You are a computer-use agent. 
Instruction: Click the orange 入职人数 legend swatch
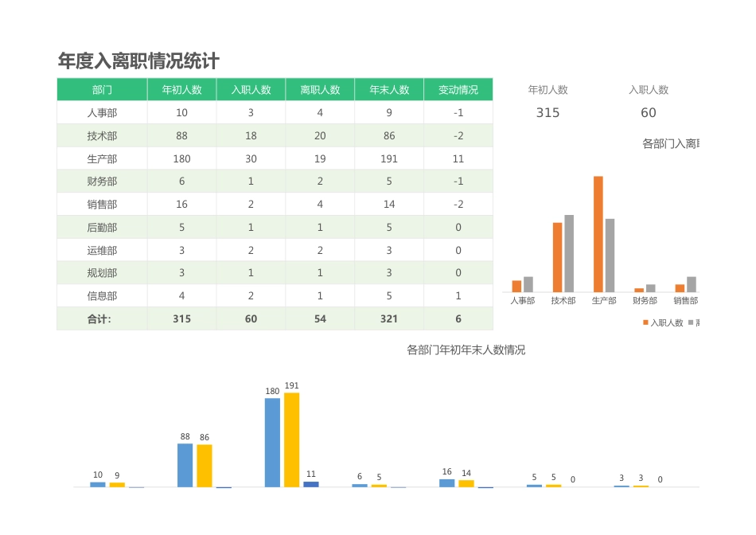[x=645, y=322]
